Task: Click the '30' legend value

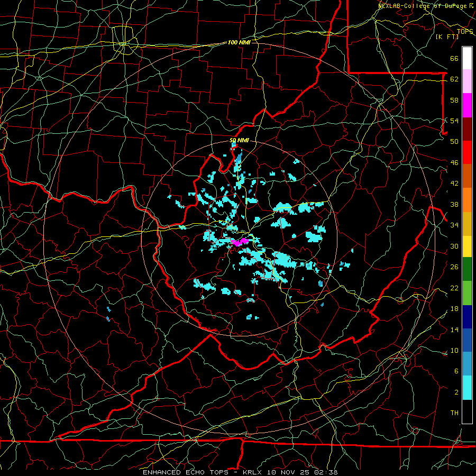Action: tap(454, 246)
